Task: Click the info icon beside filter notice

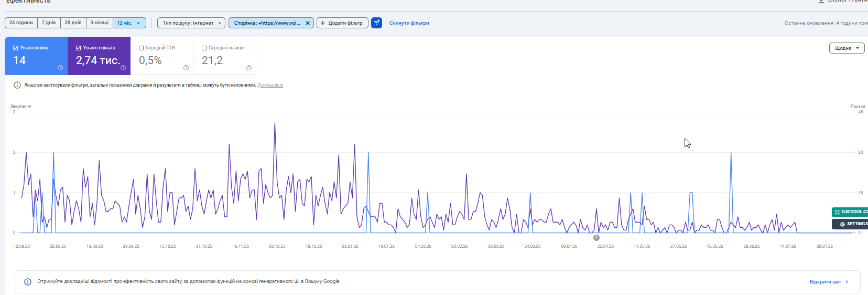Action: pyautogui.click(x=17, y=85)
